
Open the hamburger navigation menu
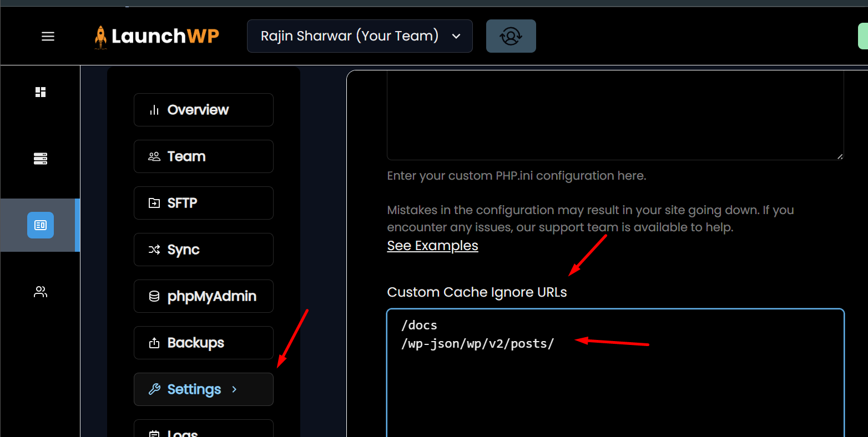(48, 36)
